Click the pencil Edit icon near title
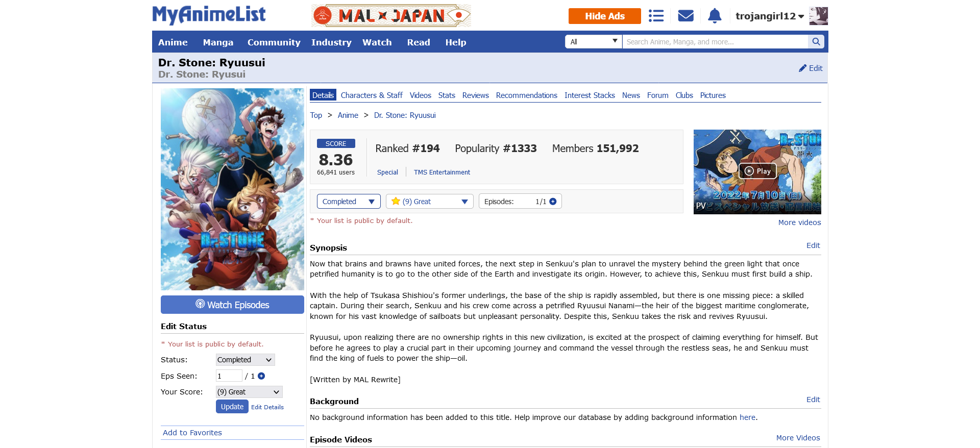The height and width of the screenshot is (448, 980). 811,68
